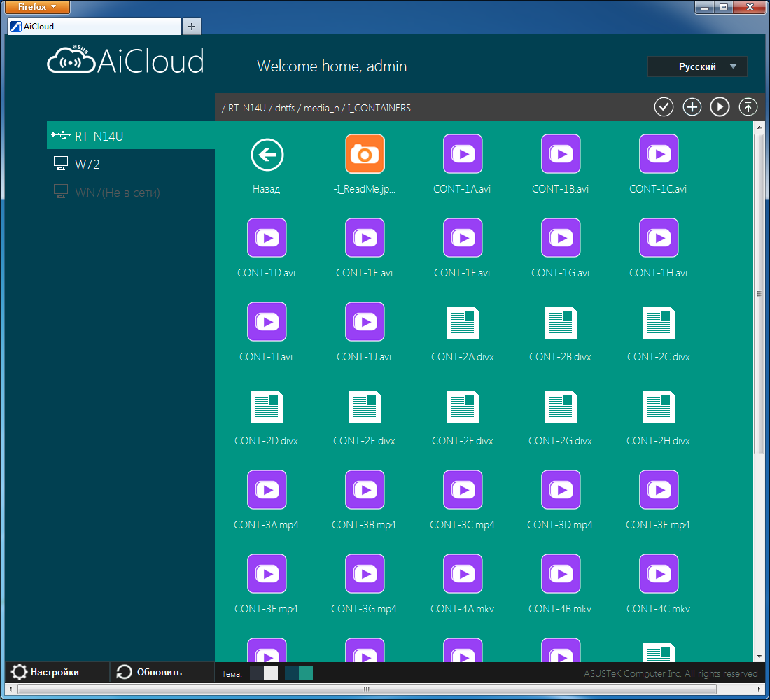This screenshot has width=770, height=700.
Task: Open the CONT-1J.avi video icon
Action: pos(365,322)
